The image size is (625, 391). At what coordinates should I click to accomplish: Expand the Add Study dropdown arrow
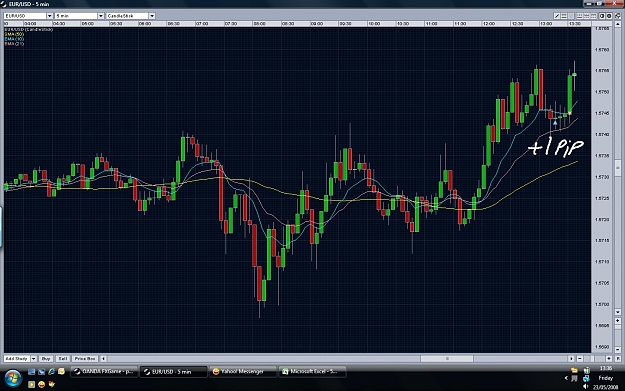34,359
